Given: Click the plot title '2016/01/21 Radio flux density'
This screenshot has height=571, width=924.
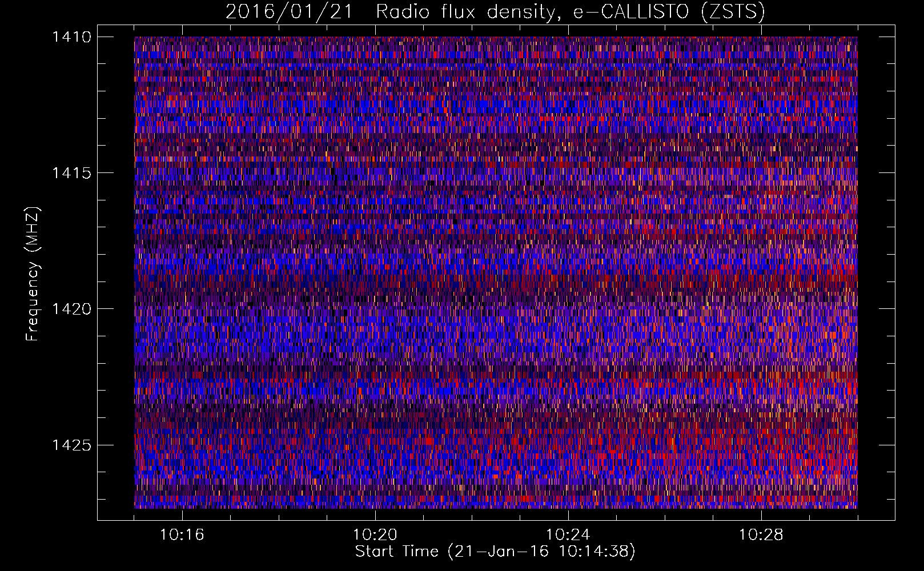Looking at the screenshot, I should [x=495, y=12].
